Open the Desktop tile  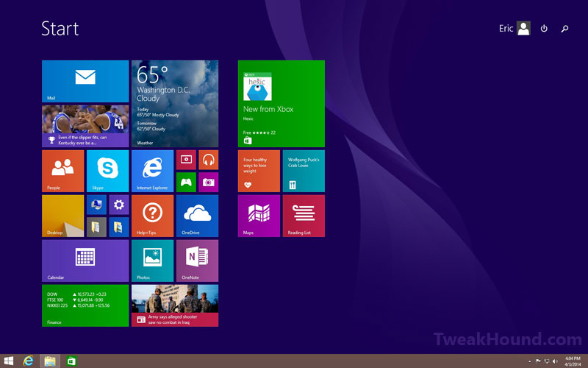point(63,216)
